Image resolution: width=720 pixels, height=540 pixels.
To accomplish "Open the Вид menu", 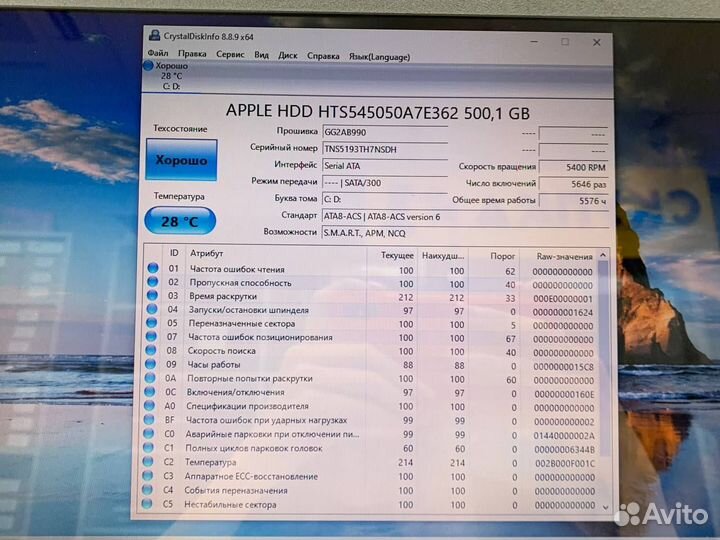I will pyautogui.click(x=261, y=55).
